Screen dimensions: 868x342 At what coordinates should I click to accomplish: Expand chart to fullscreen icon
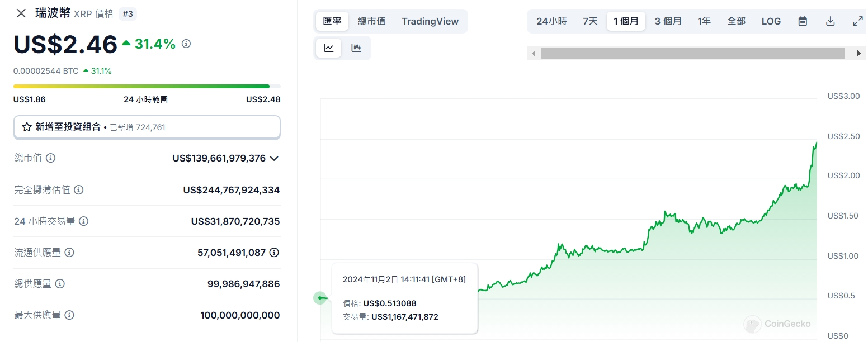coord(857,21)
